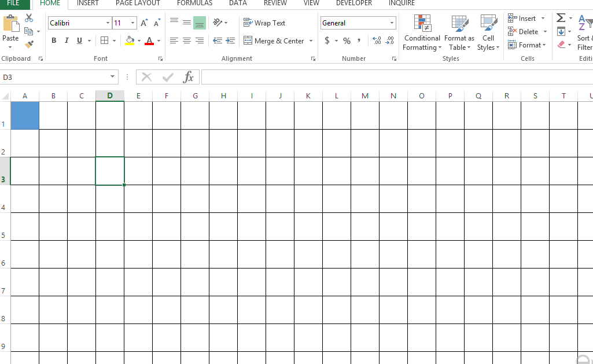Image resolution: width=593 pixels, height=364 pixels.
Task: Apply Percent Style
Action: click(347, 41)
